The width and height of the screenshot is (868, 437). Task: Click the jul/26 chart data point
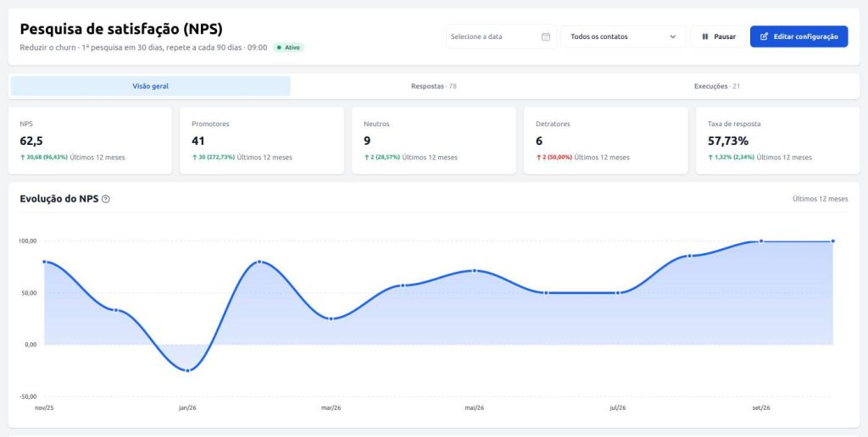[x=618, y=293]
